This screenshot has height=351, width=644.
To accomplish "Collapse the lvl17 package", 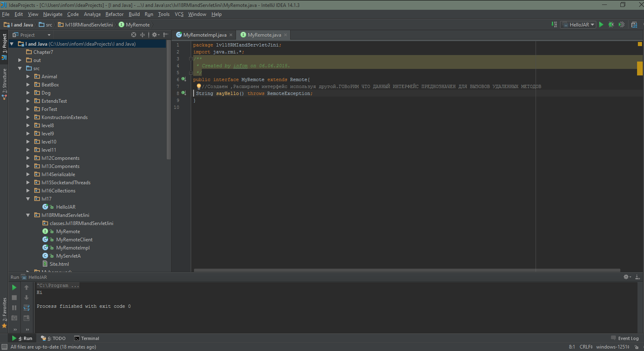I will click(28, 199).
